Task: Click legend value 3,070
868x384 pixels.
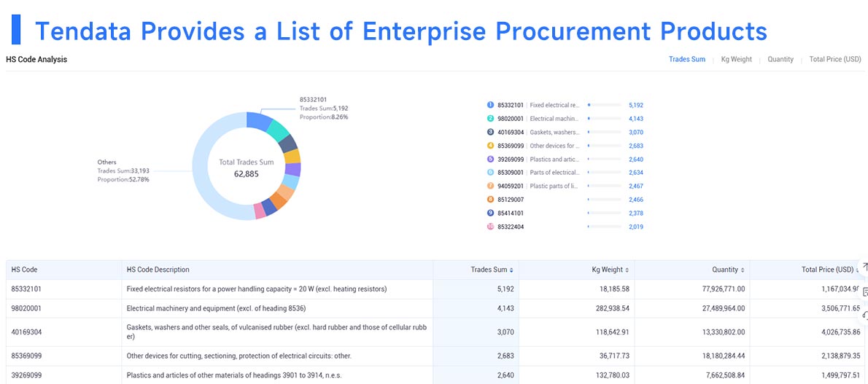Action: pos(636,132)
